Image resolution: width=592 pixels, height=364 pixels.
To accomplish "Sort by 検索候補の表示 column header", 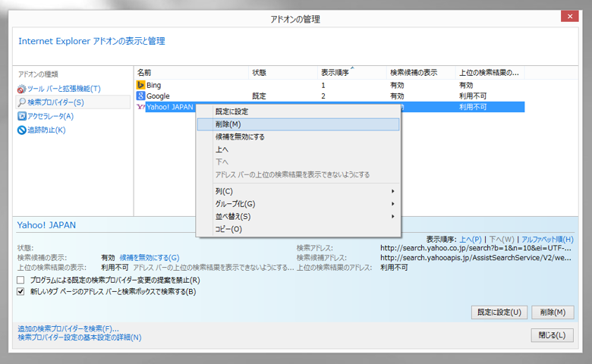I will click(x=421, y=73).
